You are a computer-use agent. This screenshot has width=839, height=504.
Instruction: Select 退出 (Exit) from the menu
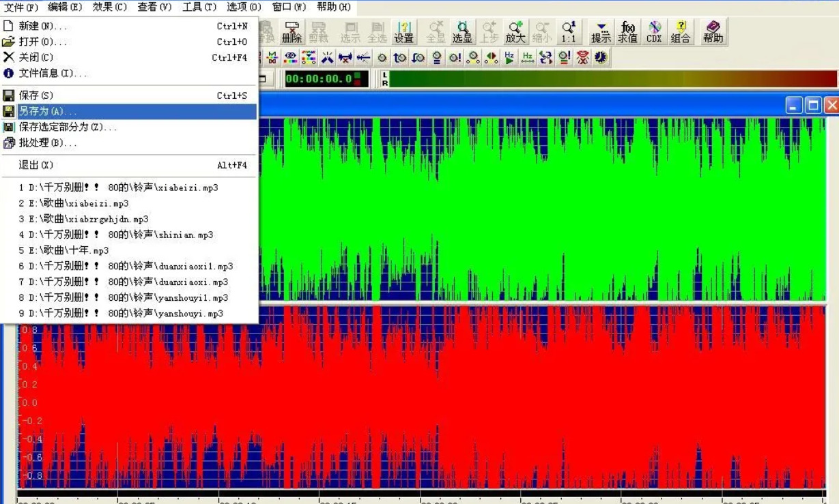pyautogui.click(x=36, y=165)
